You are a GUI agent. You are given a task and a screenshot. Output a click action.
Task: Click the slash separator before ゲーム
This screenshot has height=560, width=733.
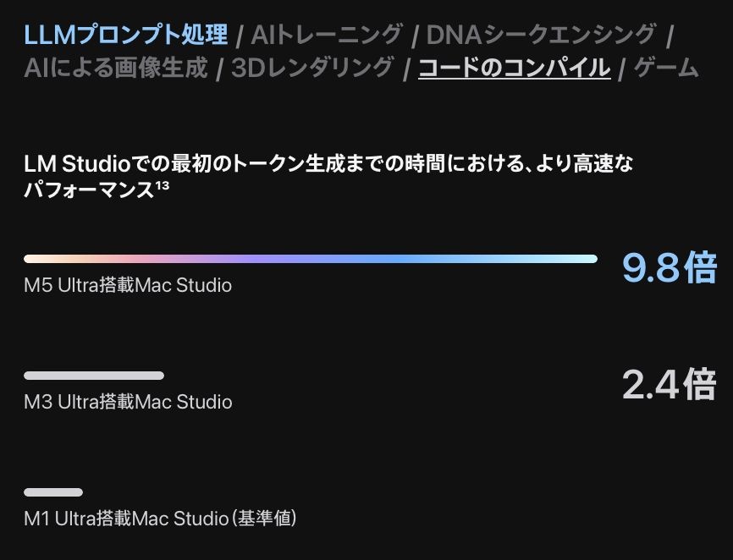coord(622,69)
